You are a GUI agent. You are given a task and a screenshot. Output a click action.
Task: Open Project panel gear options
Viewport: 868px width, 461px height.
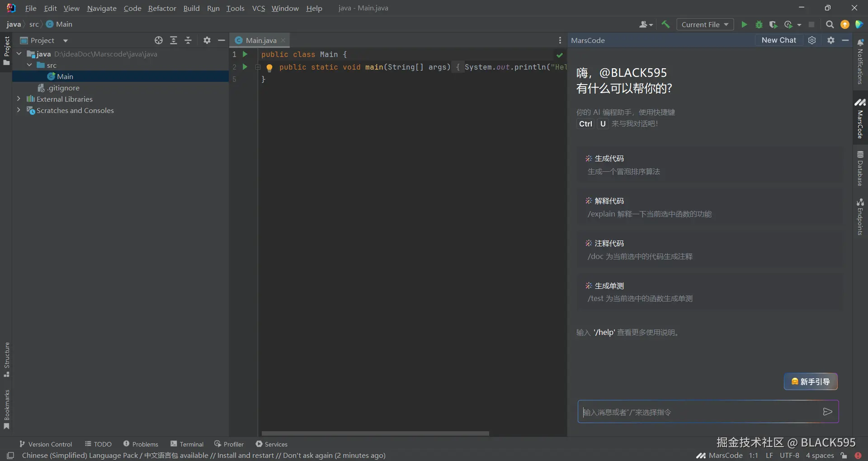point(207,40)
